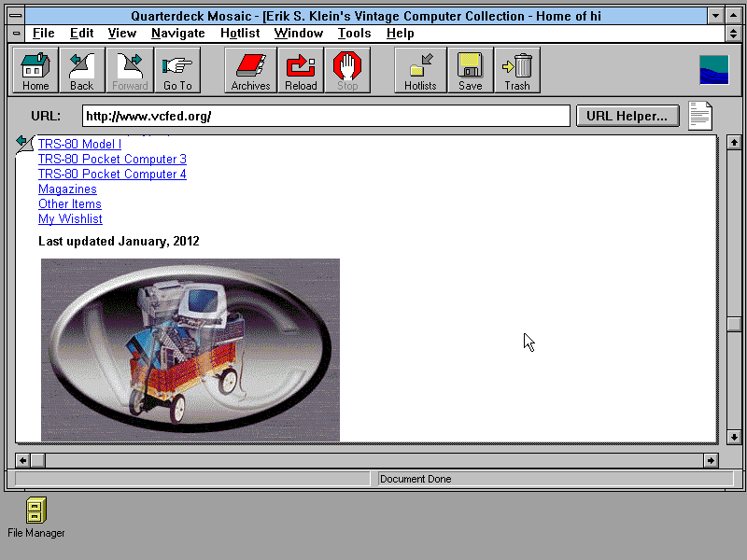Viewport: 747px width, 560px height.
Task: Open the Hotlists folder button
Action: (420, 70)
